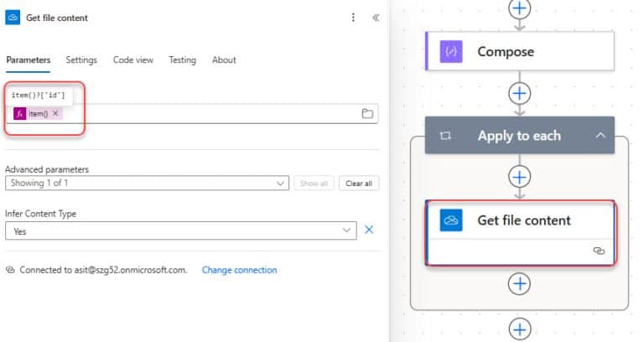Open the About tab
644x342 pixels.
[224, 60]
